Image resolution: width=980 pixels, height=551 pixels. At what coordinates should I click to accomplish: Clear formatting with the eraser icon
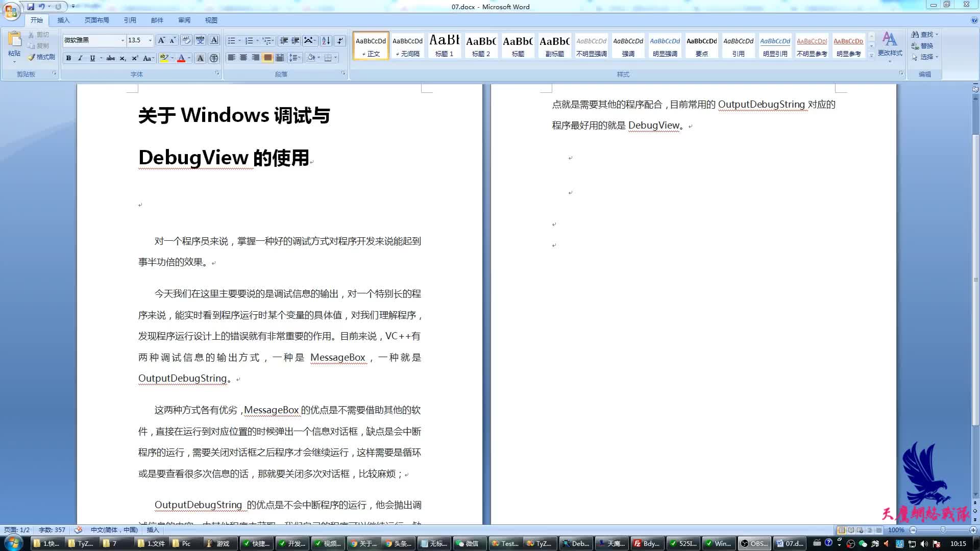(x=186, y=40)
